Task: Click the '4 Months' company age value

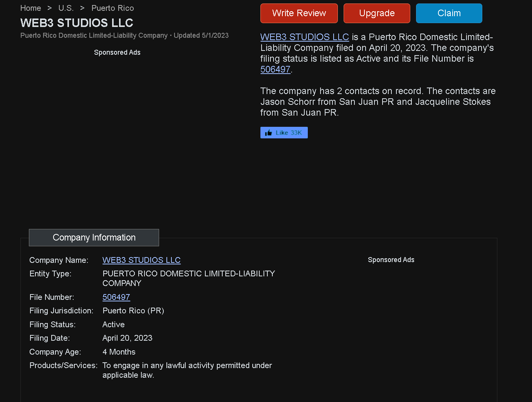Action: pyautogui.click(x=119, y=352)
